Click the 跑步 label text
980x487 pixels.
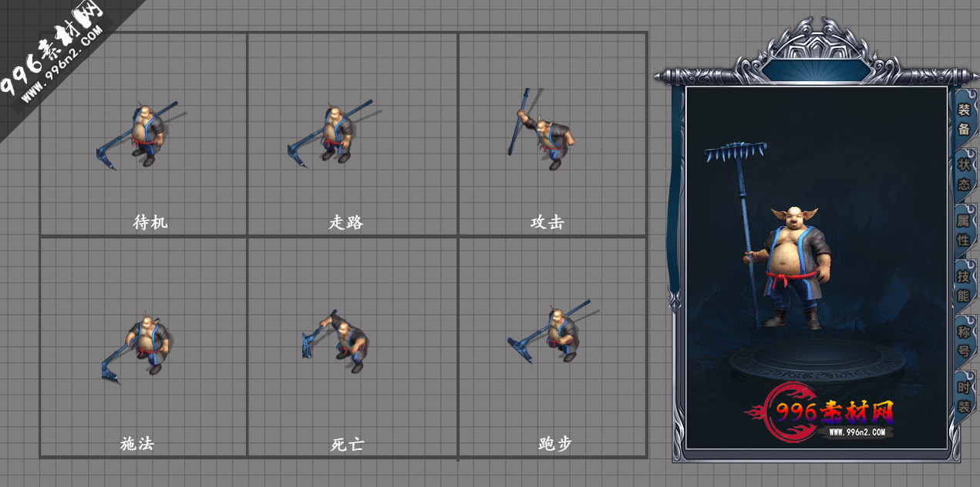click(555, 444)
